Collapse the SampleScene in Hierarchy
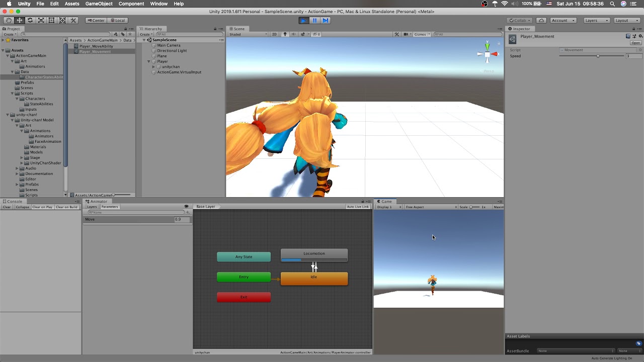Viewport: 644px width, 362px height. [144, 40]
